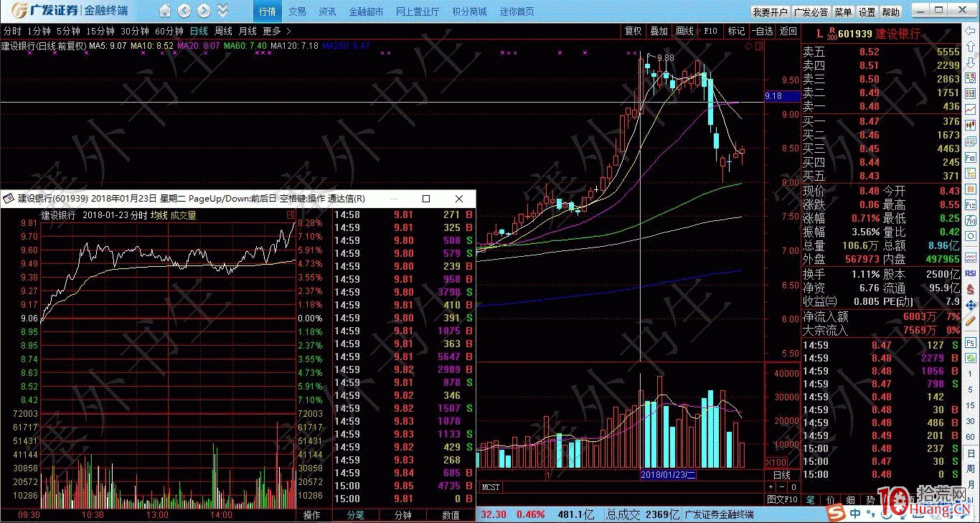Viewport: 980px width, 523px height.
Task: Switch to the 资讯 news tab
Action: pyautogui.click(x=327, y=11)
